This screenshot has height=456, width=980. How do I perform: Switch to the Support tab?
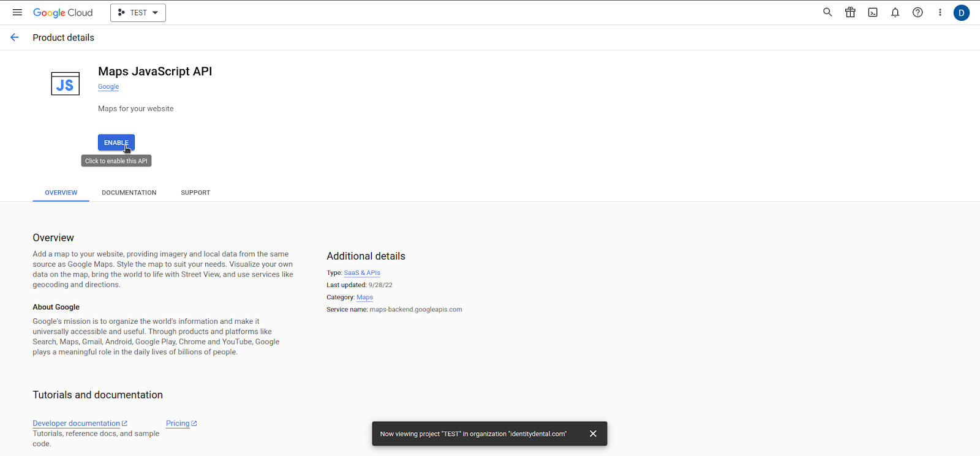[195, 193]
